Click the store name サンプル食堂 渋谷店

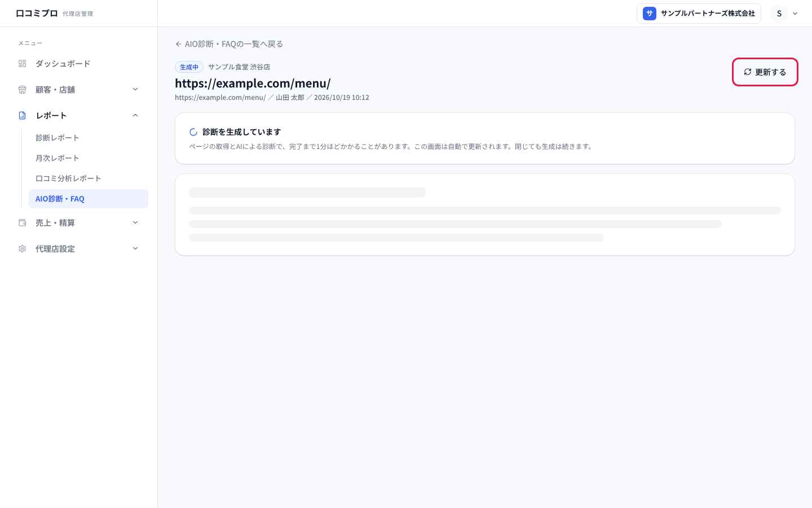pos(239,67)
